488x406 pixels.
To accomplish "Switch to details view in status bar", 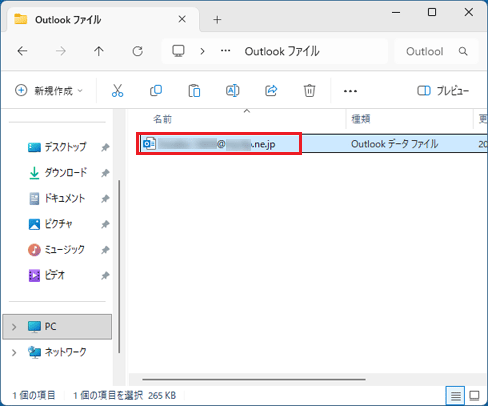I will coord(455,396).
